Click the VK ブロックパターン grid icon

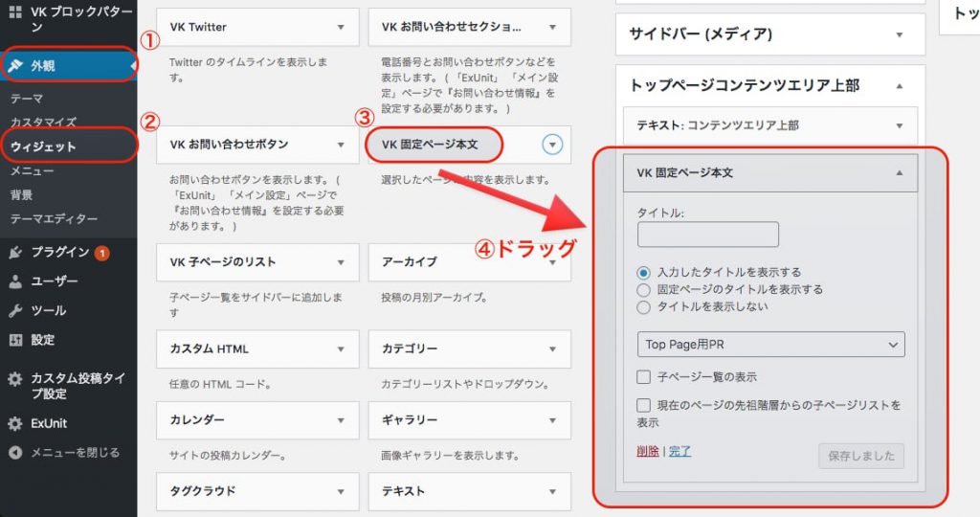(x=15, y=11)
